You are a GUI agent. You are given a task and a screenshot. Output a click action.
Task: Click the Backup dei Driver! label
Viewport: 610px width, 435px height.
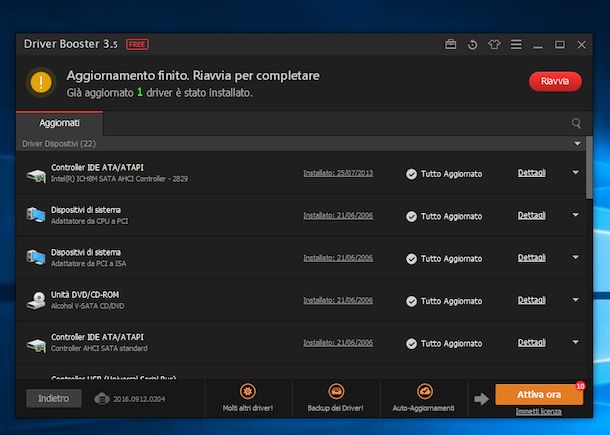point(336,408)
